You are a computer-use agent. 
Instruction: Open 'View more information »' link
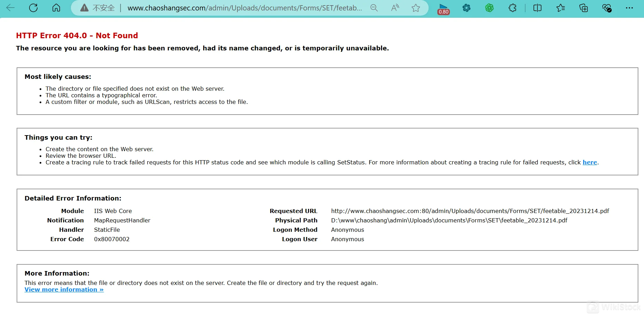tap(64, 289)
